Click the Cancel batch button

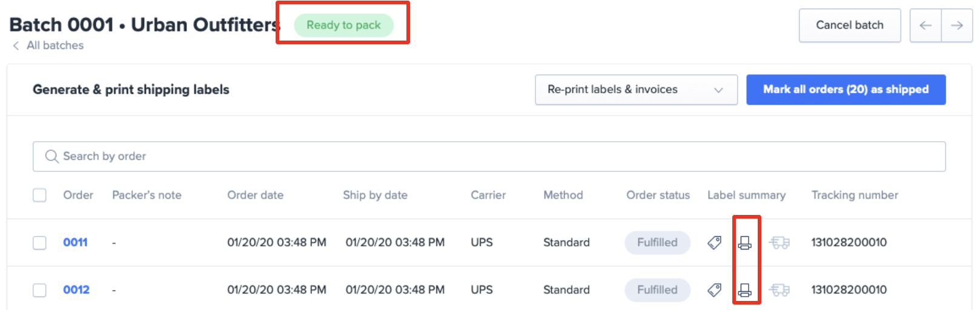850,25
